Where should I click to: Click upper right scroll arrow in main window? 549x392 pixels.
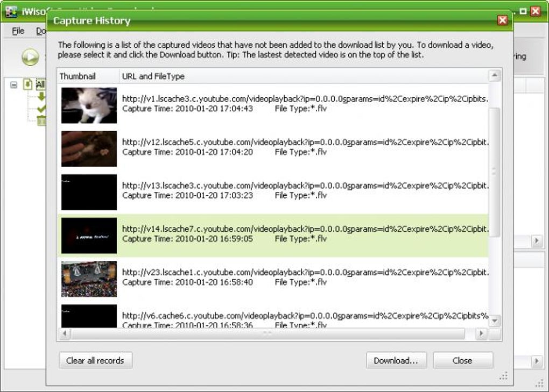point(537,240)
